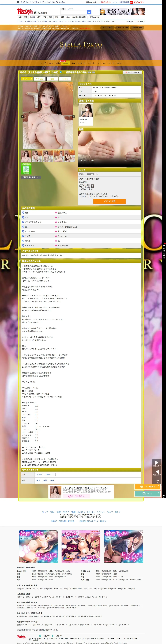This screenshot has width=166, height=644.
Task: Click 池袋北口・西口のデリヘル一覧に戻る link
Action: (x=92, y=521)
